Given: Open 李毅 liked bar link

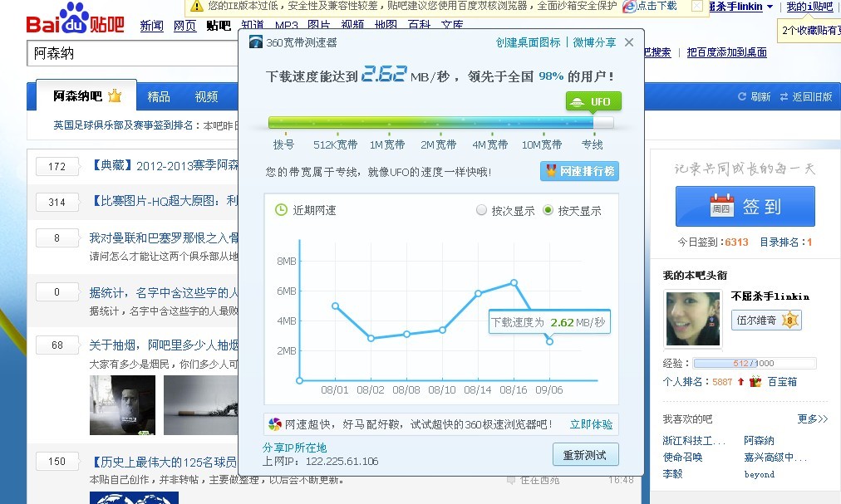Looking at the screenshot, I should coord(672,474).
